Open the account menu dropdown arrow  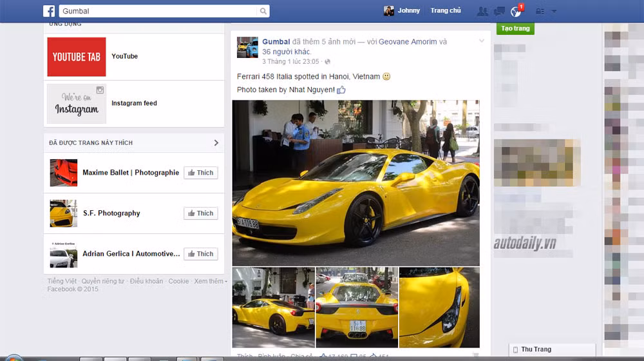tap(554, 11)
